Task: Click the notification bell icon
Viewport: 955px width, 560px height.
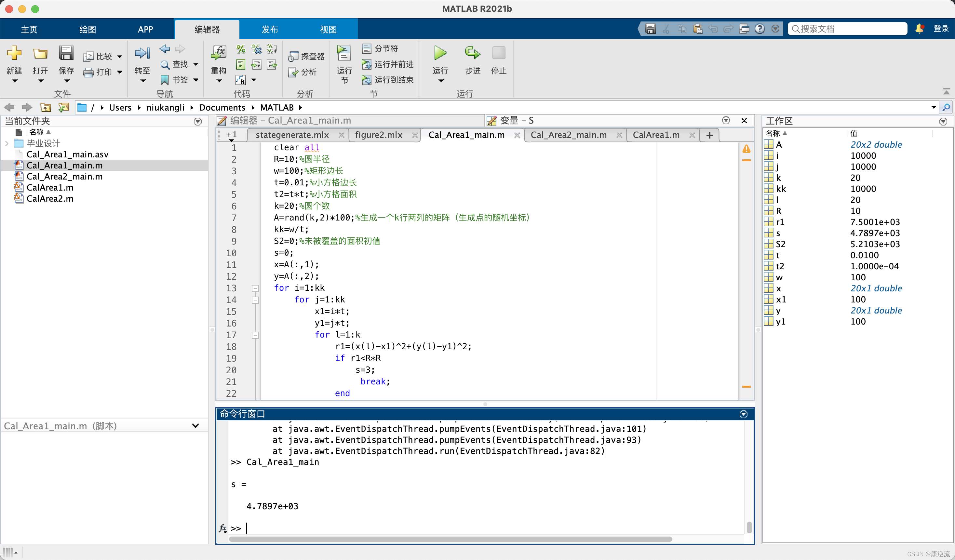Action: 920,28
